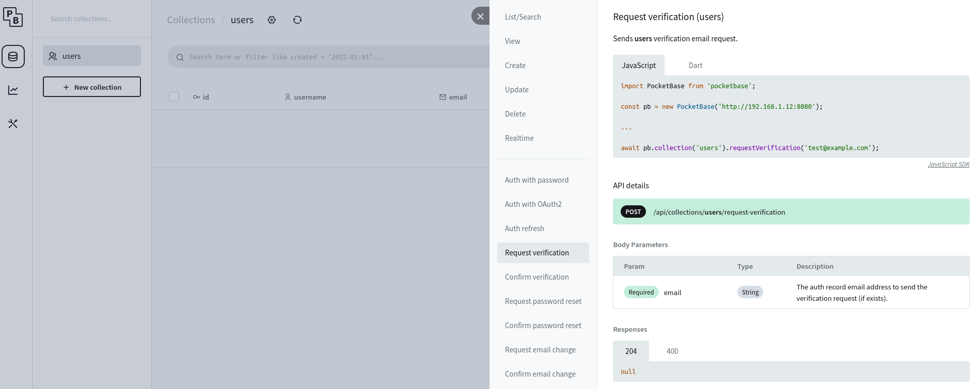Sort records by username column header
The height and width of the screenshot is (389, 980).
tap(309, 97)
